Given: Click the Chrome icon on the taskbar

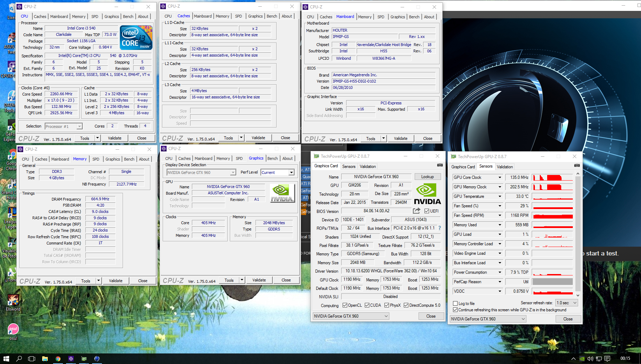Looking at the screenshot, I should click(58, 359).
